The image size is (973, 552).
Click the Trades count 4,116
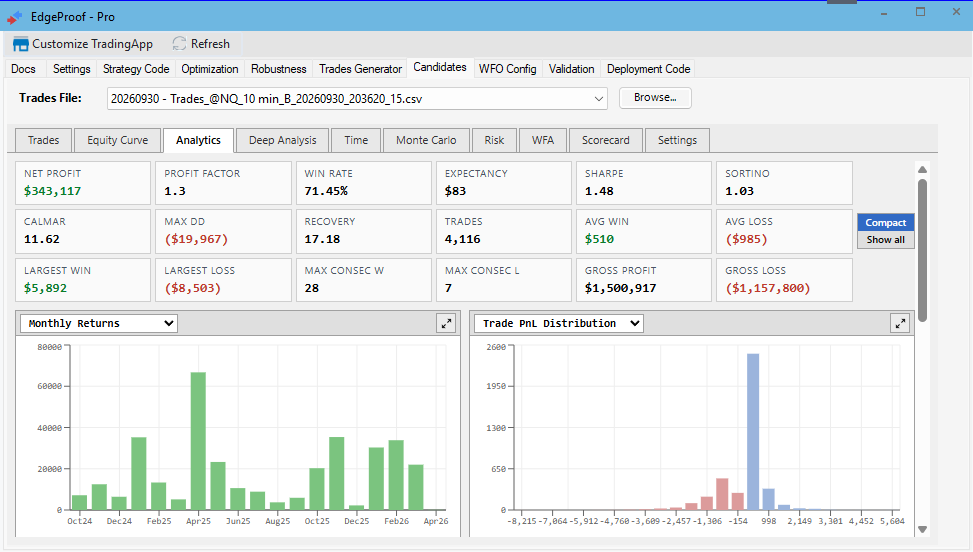pyautogui.click(x=462, y=239)
